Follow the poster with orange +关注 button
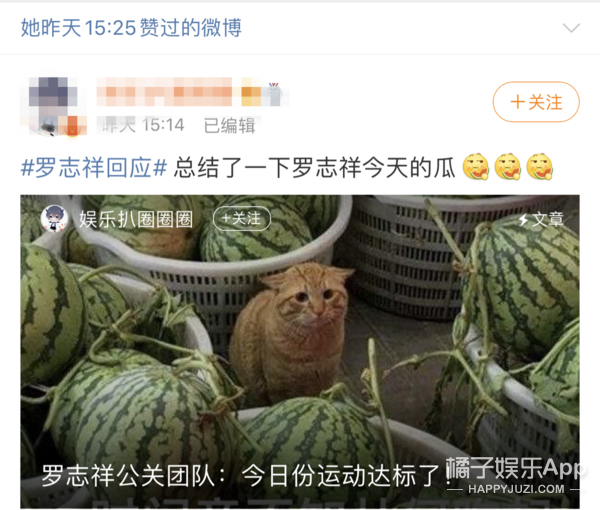 click(x=536, y=102)
